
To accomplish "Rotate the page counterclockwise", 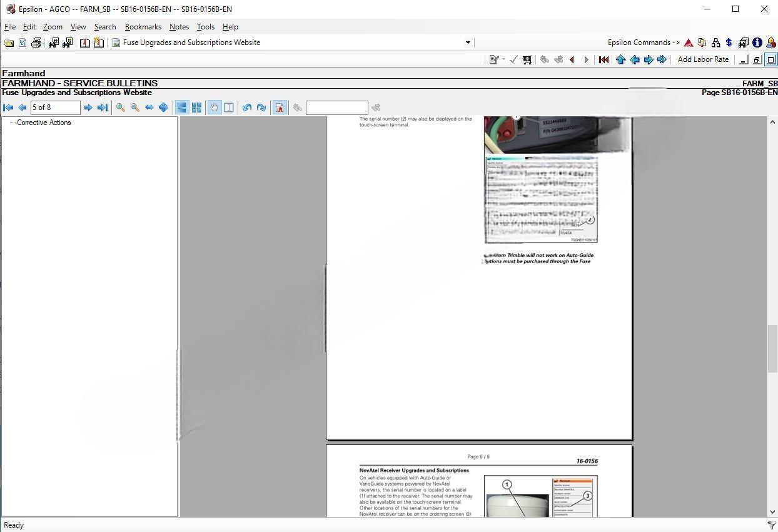I will click(247, 108).
